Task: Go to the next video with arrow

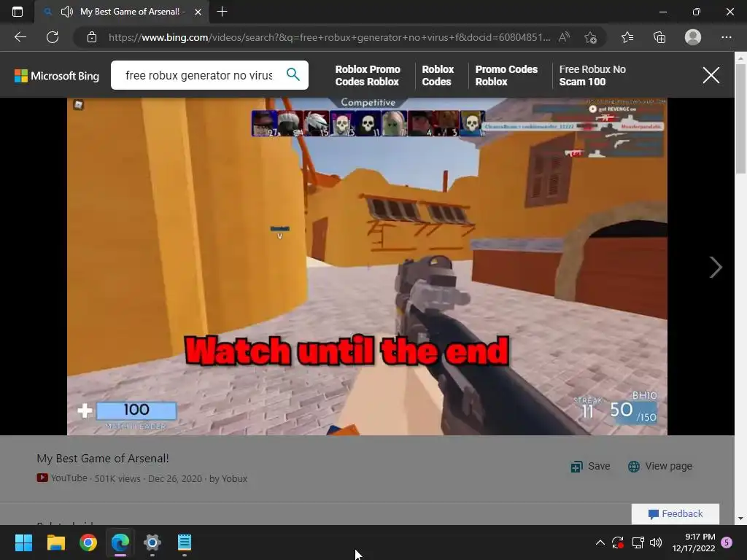Action: click(715, 267)
